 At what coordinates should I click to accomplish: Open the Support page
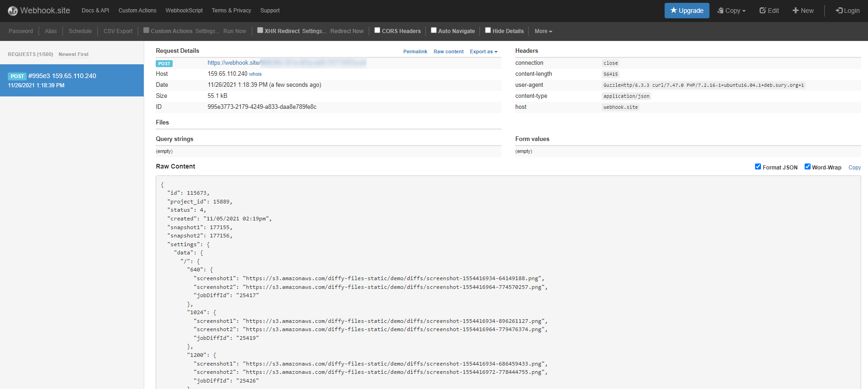tap(270, 11)
